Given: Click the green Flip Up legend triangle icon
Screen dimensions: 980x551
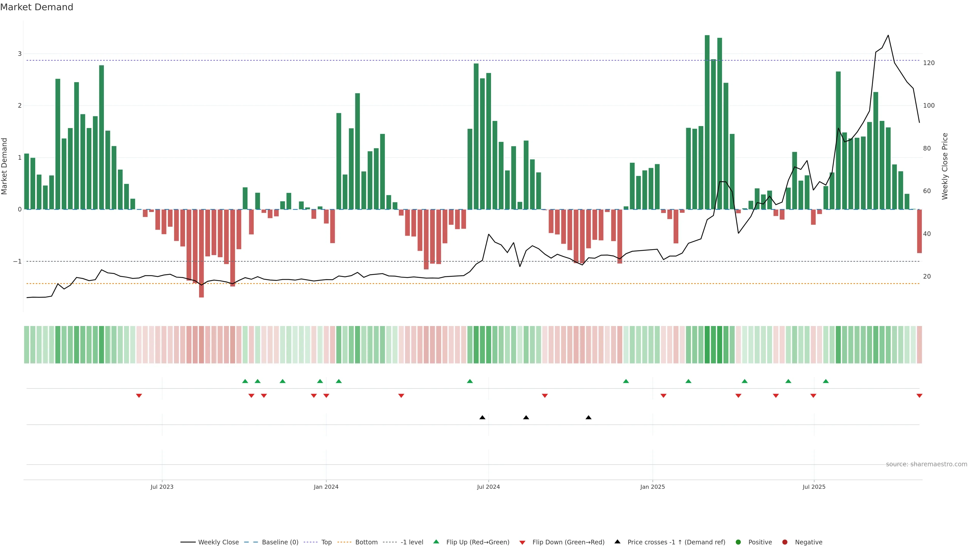Looking at the screenshot, I should coord(436,542).
